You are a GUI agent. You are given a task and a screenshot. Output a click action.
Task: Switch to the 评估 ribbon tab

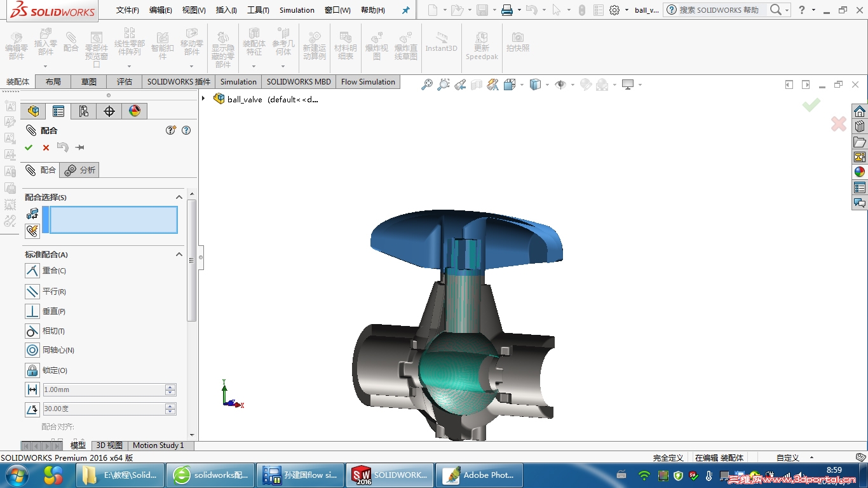[x=125, y=82]
